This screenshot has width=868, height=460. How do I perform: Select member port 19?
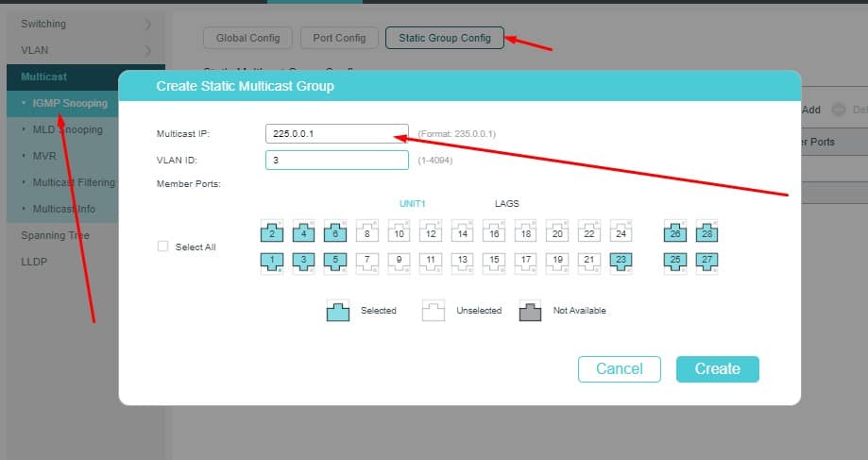click(x=557, y=263)
